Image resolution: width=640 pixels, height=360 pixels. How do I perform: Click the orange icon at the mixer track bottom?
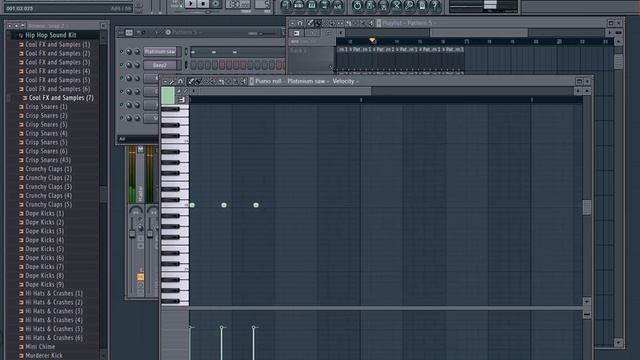pos(140,277)
